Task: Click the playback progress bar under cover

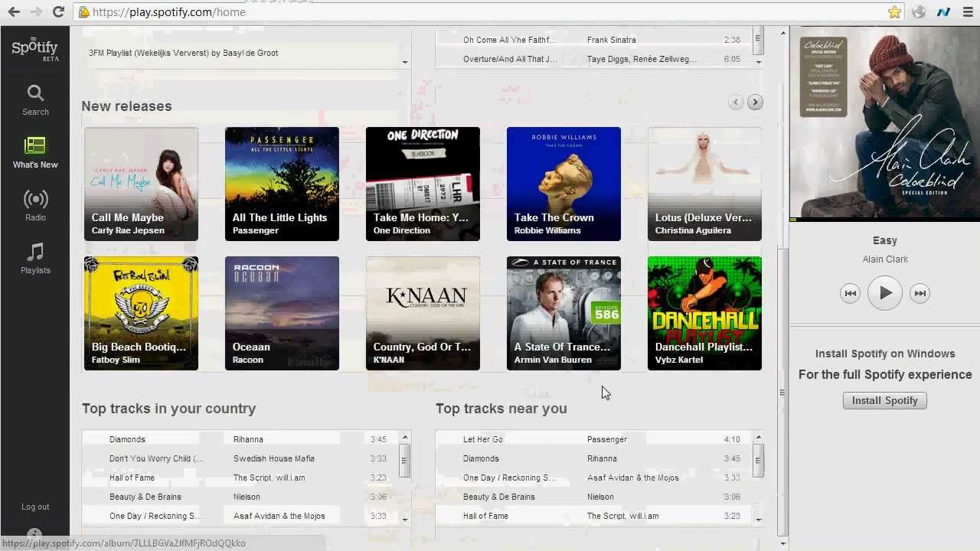Action: (884, 220)
